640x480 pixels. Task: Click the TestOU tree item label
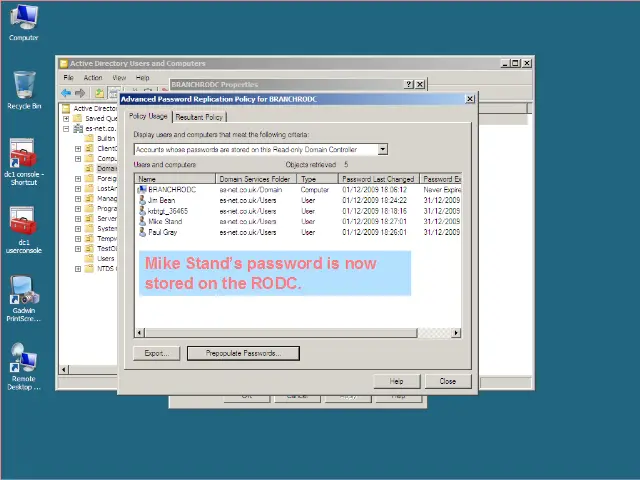coord(107,249)
